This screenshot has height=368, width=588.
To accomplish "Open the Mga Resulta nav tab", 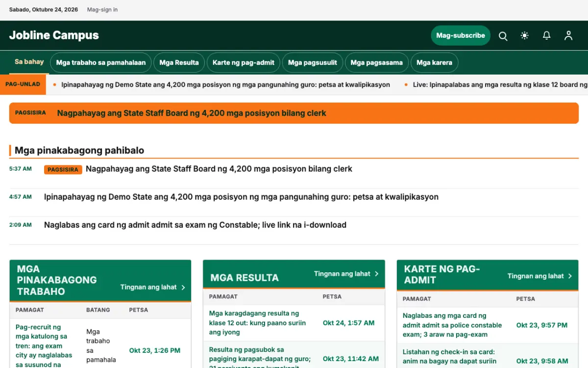I will click(179, 63).
